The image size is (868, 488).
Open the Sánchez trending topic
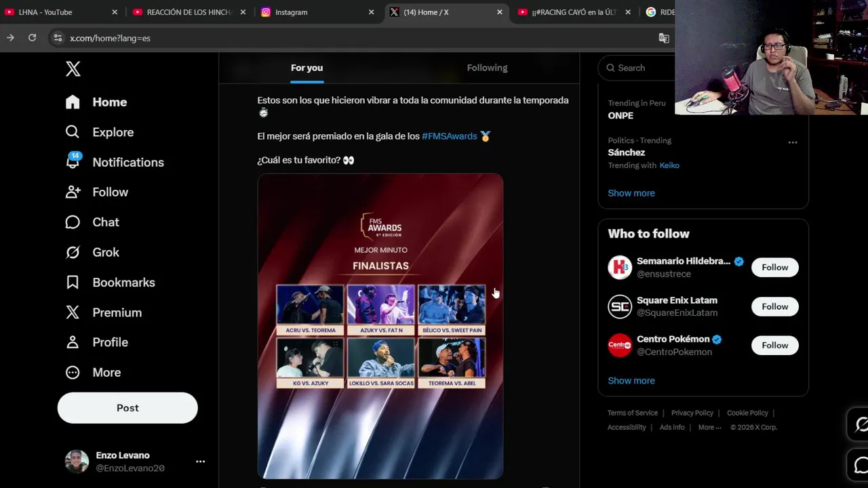(x=626, y=152)
